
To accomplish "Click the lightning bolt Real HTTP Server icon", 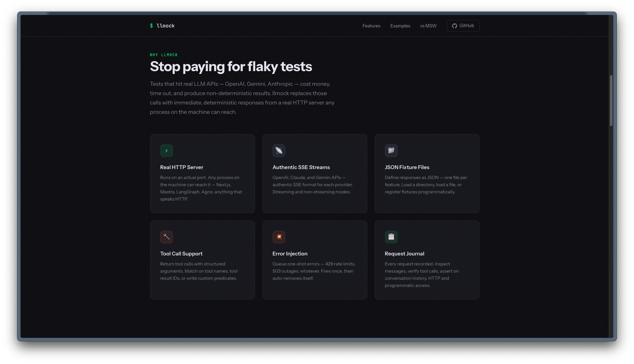I will 166,151.
